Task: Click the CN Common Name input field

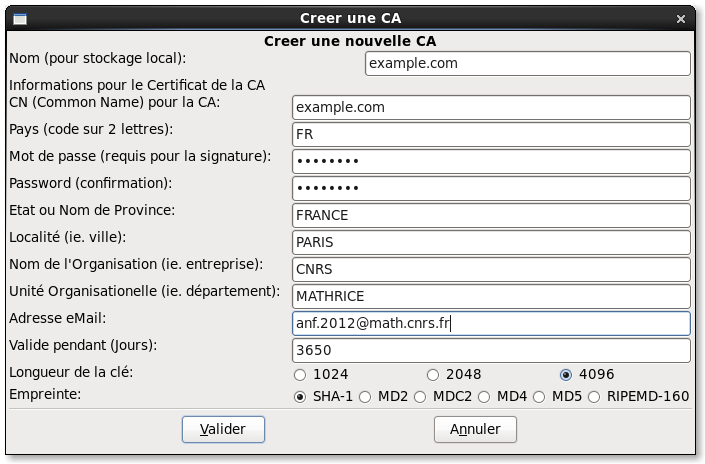Action: [491, 107]
